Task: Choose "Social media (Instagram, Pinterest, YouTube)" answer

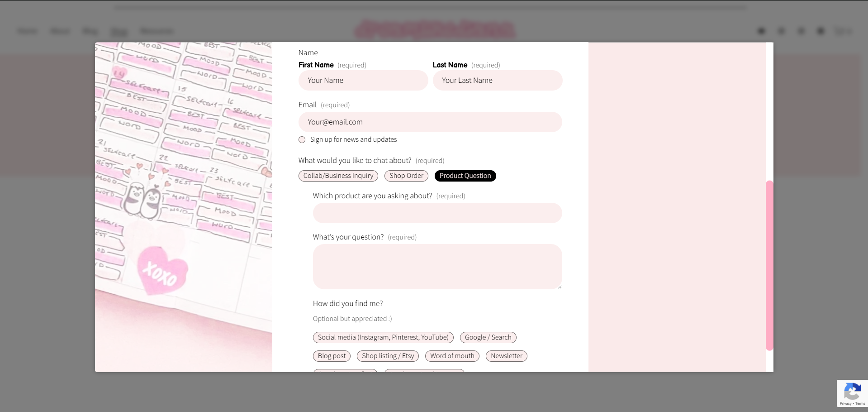Action: [x=383, y=337]
